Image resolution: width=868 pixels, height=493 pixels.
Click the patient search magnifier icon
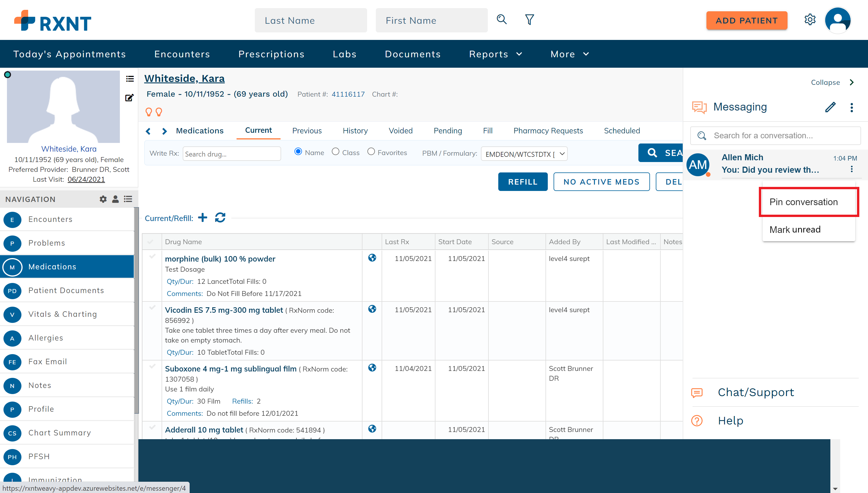(x=501, y=20)
